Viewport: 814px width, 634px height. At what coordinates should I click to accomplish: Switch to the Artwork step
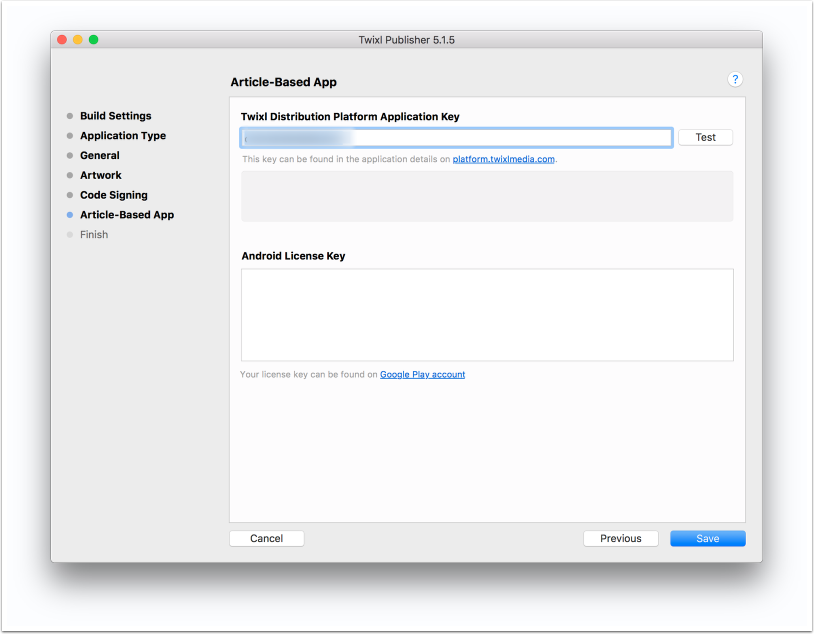tap(101, 175)
